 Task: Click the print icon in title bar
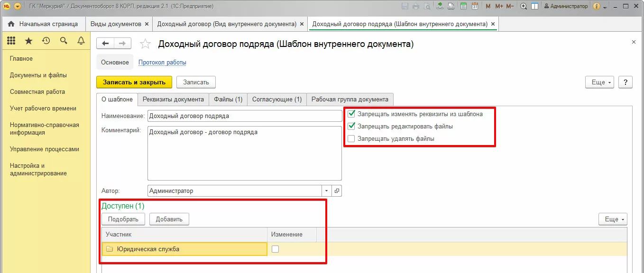click(416, 6)
